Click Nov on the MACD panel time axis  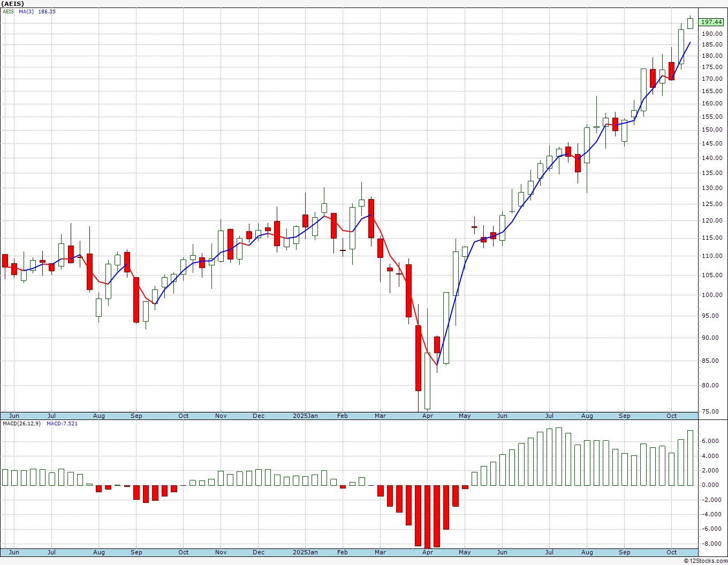coord(221,552)
